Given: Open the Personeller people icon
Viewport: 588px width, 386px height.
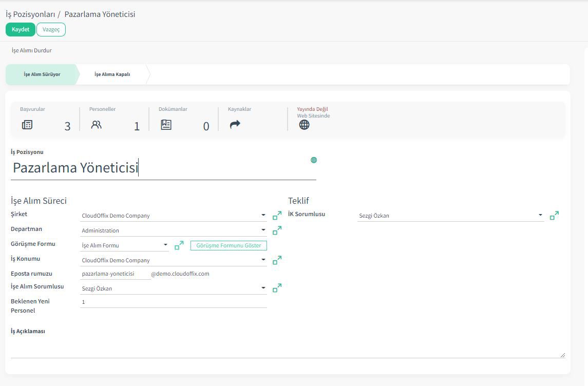Looking at the screenshot, I should (97, 125).
